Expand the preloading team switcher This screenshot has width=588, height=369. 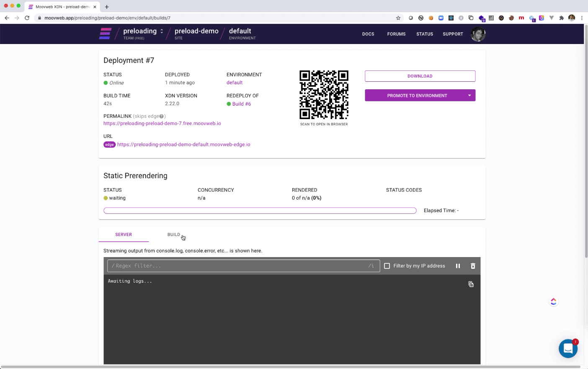pos(162,31)
